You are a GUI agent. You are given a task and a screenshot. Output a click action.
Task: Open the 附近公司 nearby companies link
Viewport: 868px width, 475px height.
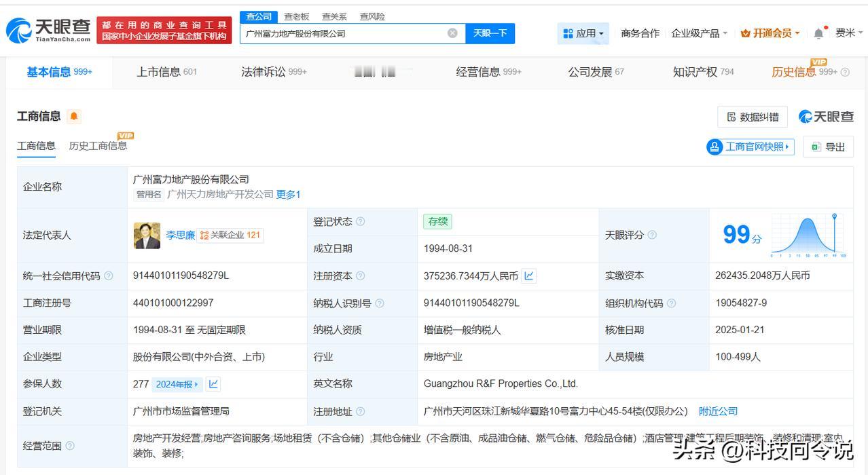(718, 411)
